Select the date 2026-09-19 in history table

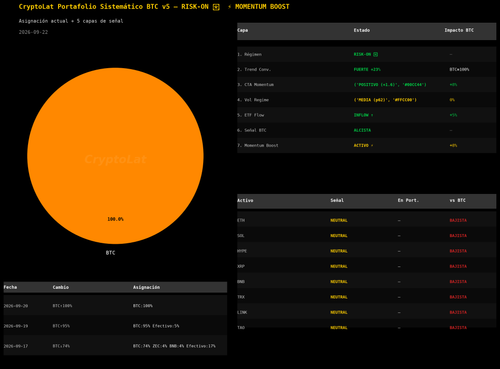(16, 326)
